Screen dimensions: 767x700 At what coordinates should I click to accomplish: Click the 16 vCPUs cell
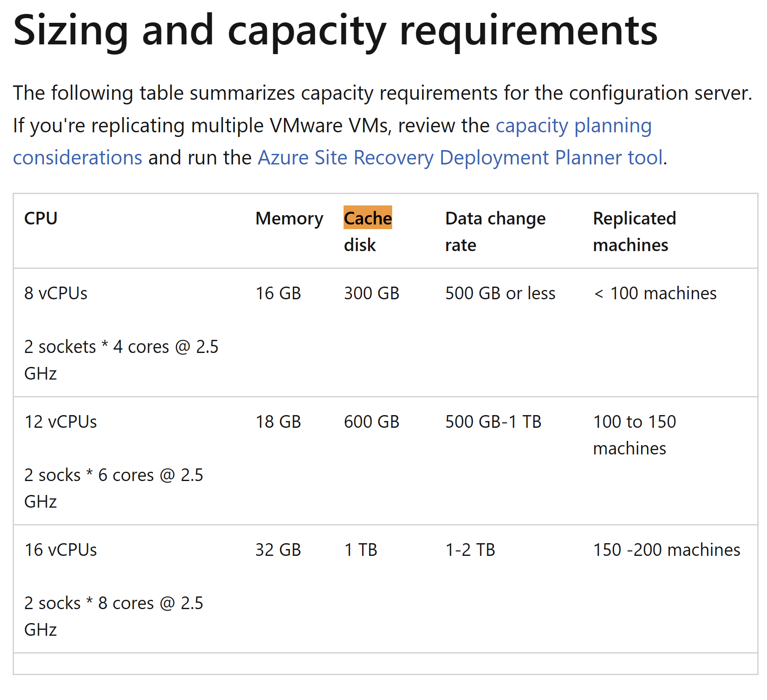[x=60, y=550]
